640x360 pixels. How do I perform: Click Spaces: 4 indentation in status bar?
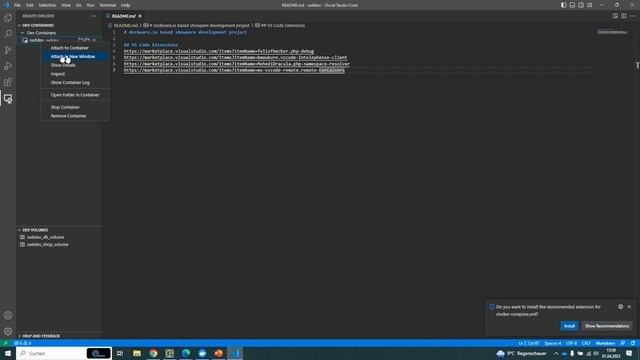552,343
